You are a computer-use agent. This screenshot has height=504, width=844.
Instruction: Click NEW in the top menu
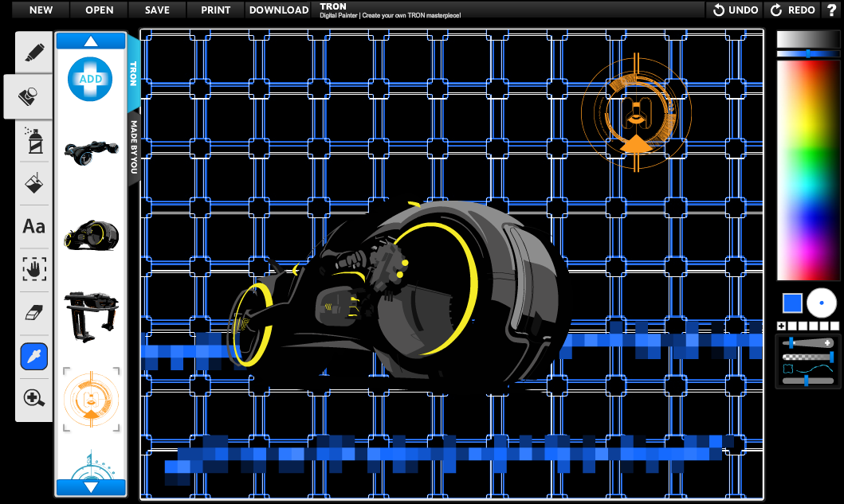coord(41,10)
